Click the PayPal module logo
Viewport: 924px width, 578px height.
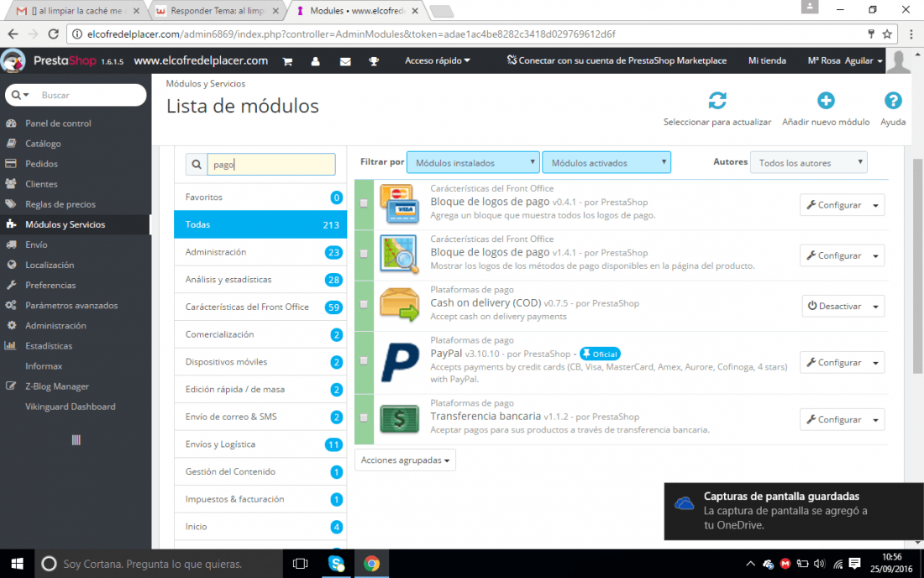(400, 362)
